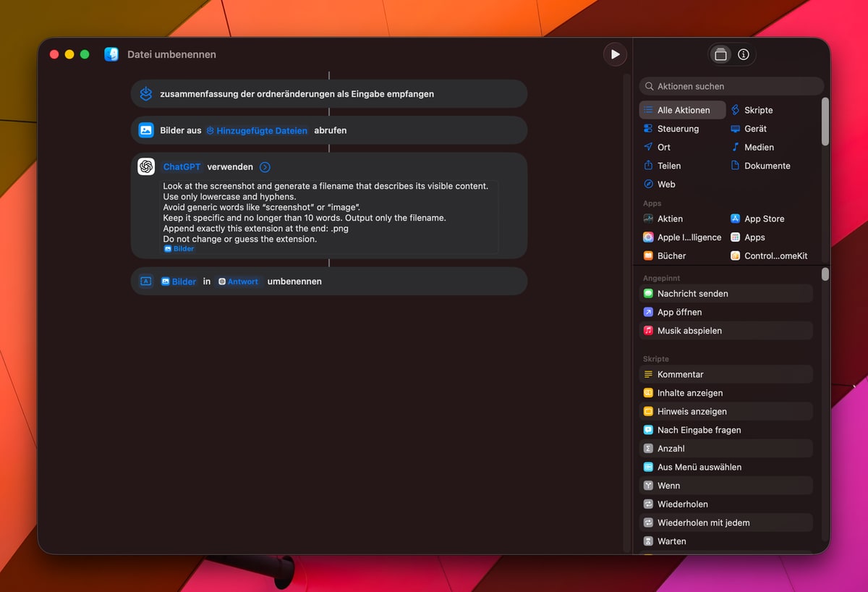
Task: Select the Alle Aktionen category
Action: (x=683, y=110)
